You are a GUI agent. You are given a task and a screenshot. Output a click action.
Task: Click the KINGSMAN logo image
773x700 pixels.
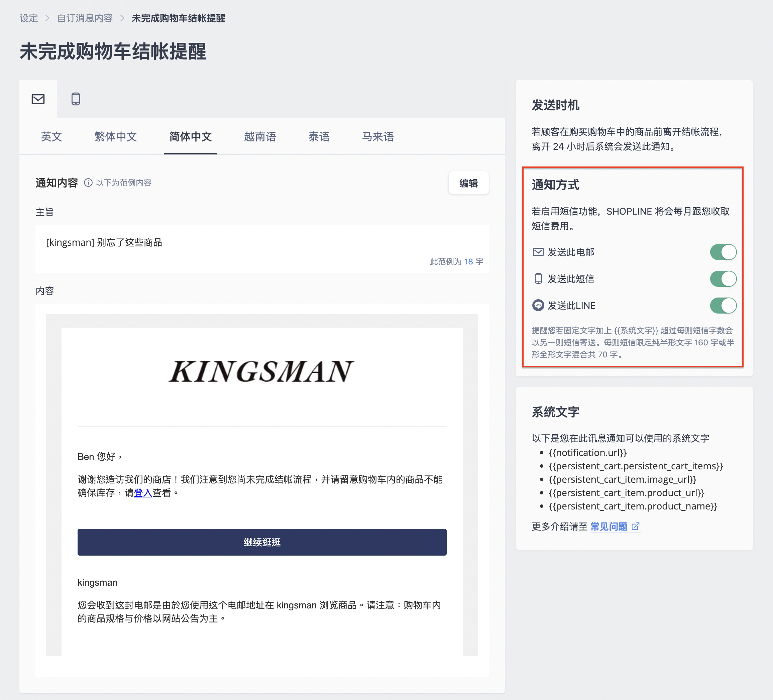tap(261, 371)
